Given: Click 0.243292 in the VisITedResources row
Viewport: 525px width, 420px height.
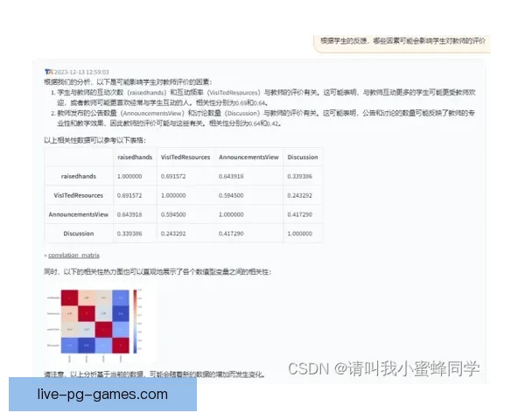Looking at the screenshot, I should [299, 195].
